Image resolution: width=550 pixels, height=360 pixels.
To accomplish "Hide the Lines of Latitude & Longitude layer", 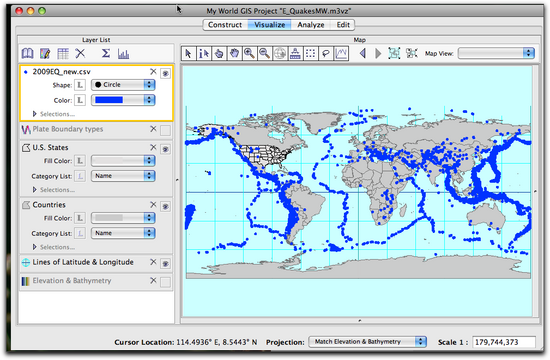I will pos(166,264).
